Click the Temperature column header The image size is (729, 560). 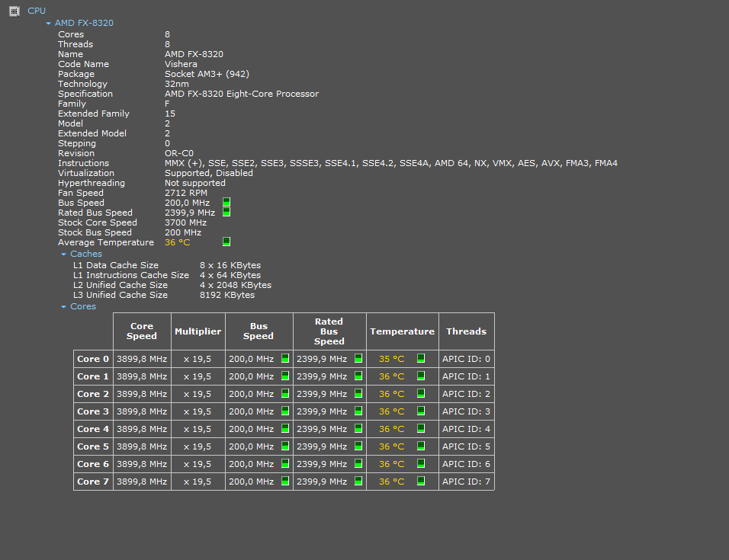403,331
